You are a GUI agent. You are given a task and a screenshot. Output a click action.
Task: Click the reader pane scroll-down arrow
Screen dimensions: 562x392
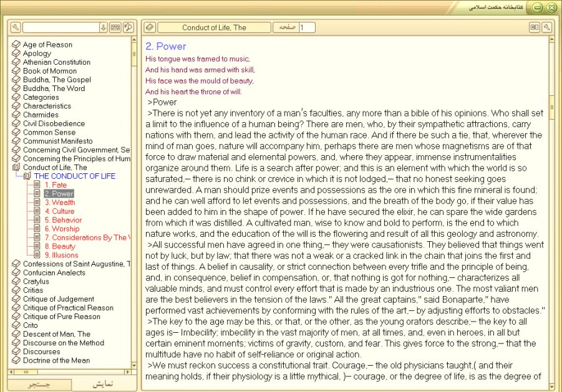[552, 386]
